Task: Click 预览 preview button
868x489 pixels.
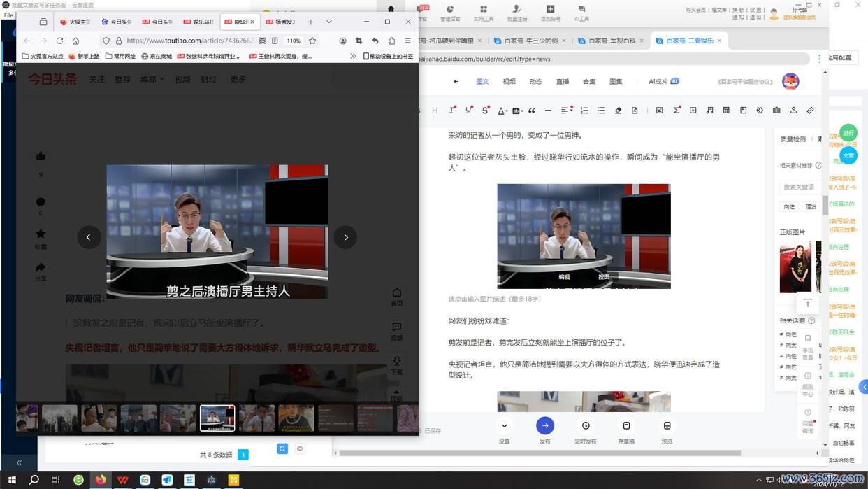Action: [667, 425]
